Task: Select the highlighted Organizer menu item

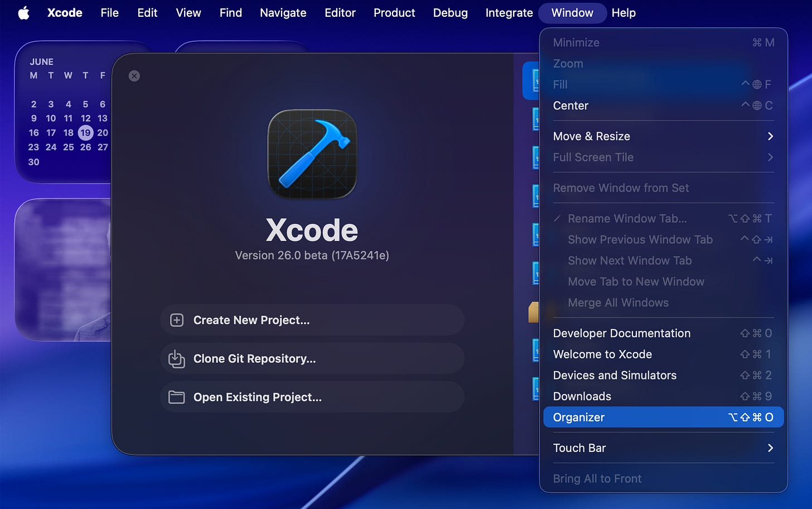Action: point(664,417)
